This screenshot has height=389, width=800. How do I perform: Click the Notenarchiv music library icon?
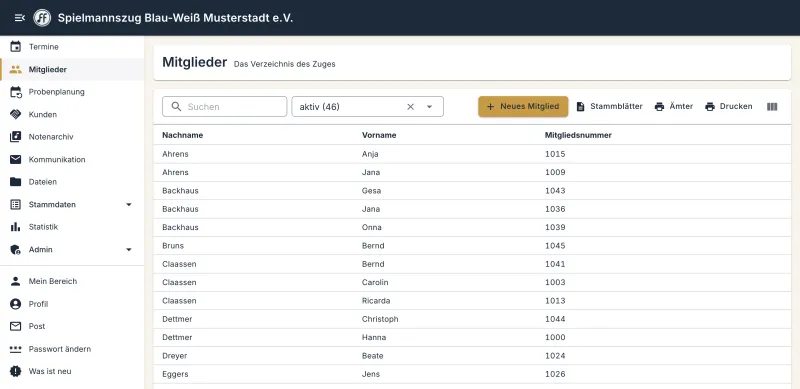coord(16,137)
